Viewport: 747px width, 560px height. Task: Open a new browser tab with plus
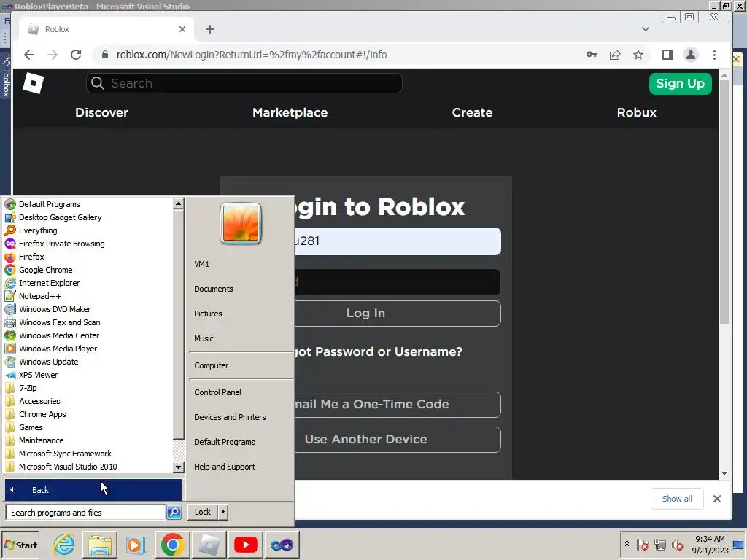tap(210, 29)
